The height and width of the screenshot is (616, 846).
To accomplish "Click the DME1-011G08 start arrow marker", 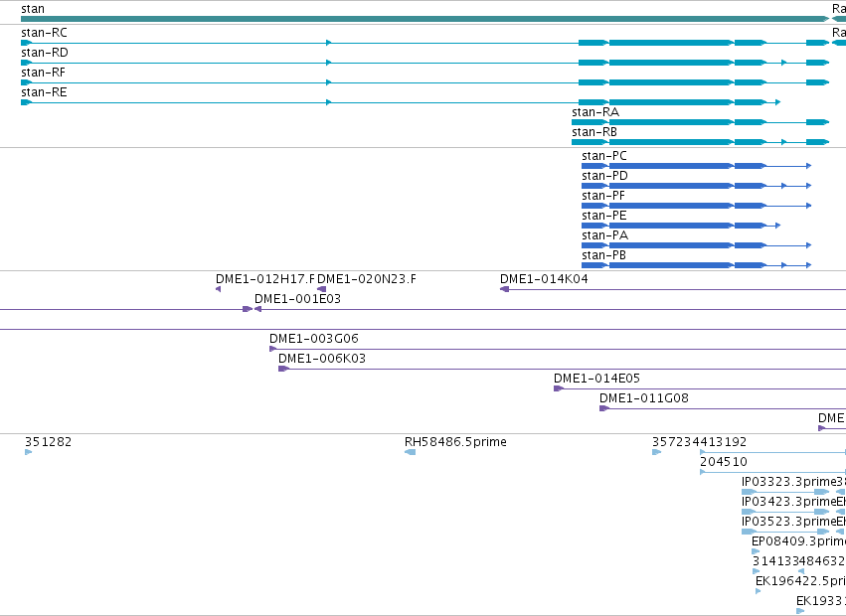I will point(604,409).
